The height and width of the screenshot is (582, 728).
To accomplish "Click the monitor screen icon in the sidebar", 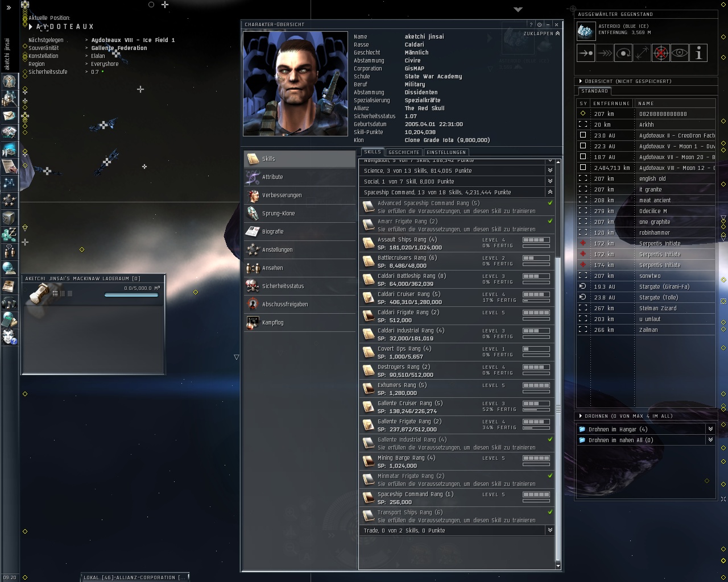I will (x=9, y=149).
